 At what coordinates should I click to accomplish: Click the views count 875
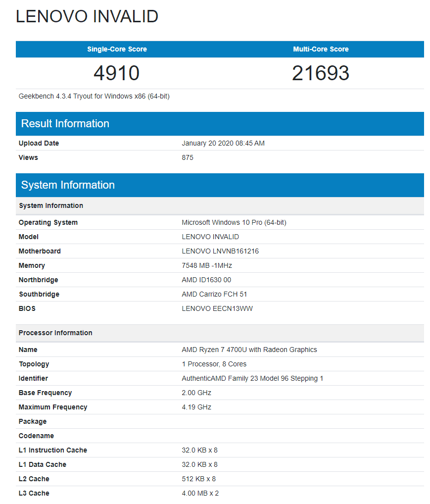coord(188,157)
